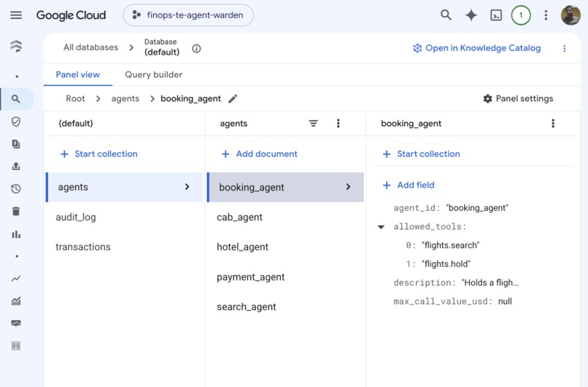Viewport: 588px width, 387px height.
Task: Open the bar chart usage icon
Action: (16, 234)
